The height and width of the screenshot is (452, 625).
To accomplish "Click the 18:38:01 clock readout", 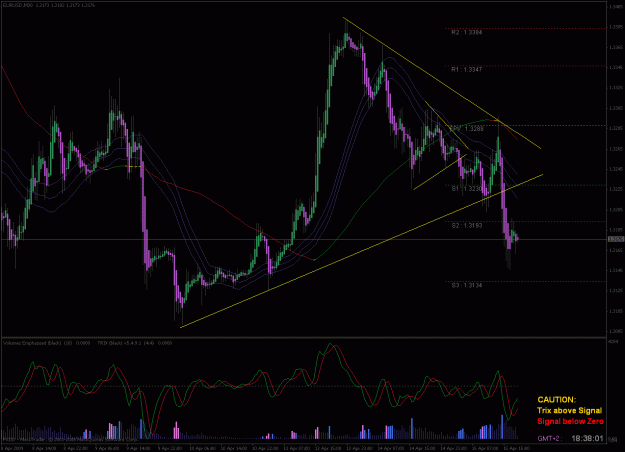I will 588,438.
